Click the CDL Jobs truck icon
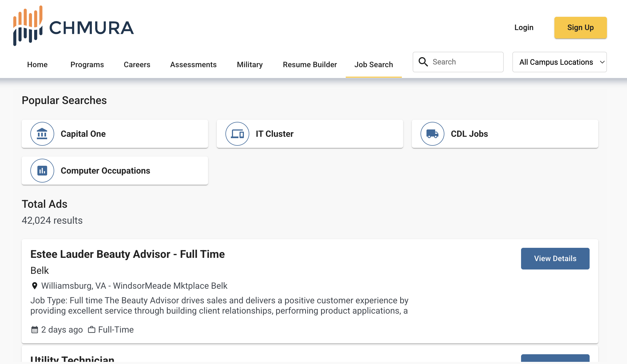The height and width of the screenshot is (364, 627). tap(432, 134)
